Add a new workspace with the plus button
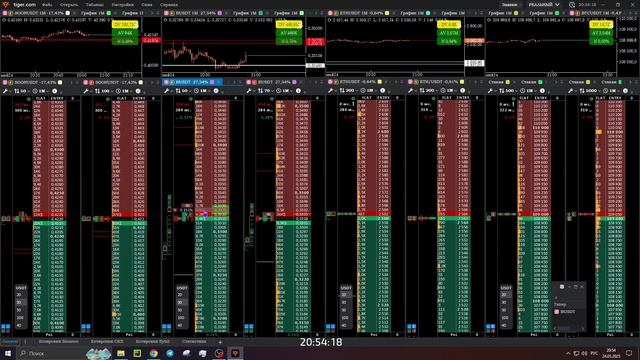640x360 pixels. (220, 342)
